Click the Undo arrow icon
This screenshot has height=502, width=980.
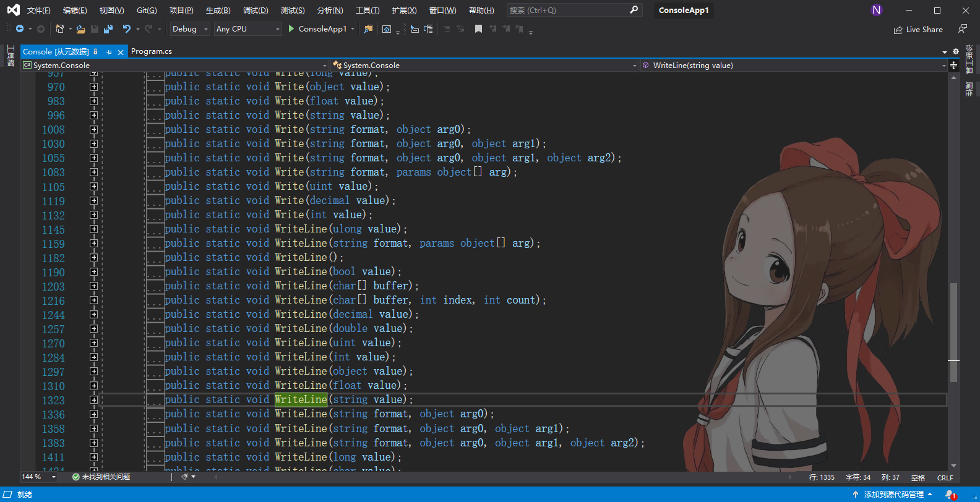[x=127, y=29]
